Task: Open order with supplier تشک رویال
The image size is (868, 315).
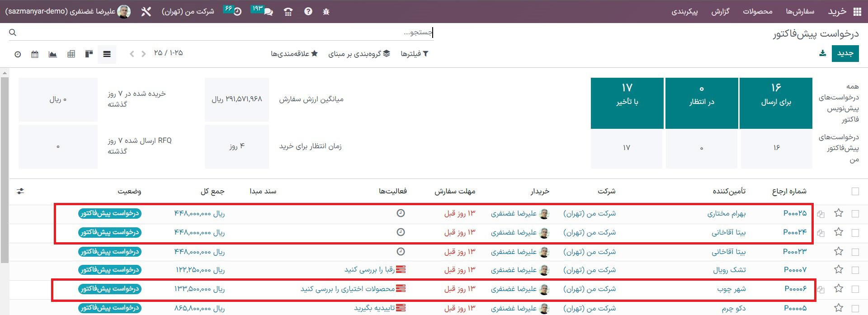Action: (729, 270)
